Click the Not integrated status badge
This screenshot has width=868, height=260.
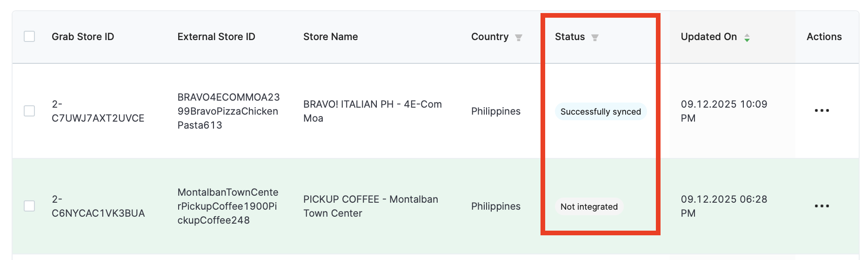pos(589,206)
